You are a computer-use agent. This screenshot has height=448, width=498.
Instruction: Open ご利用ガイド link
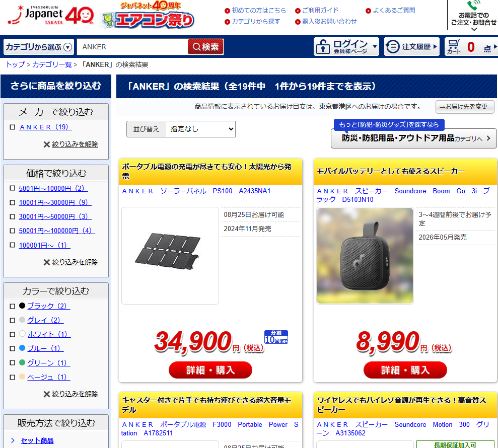[x=320, y=11]
